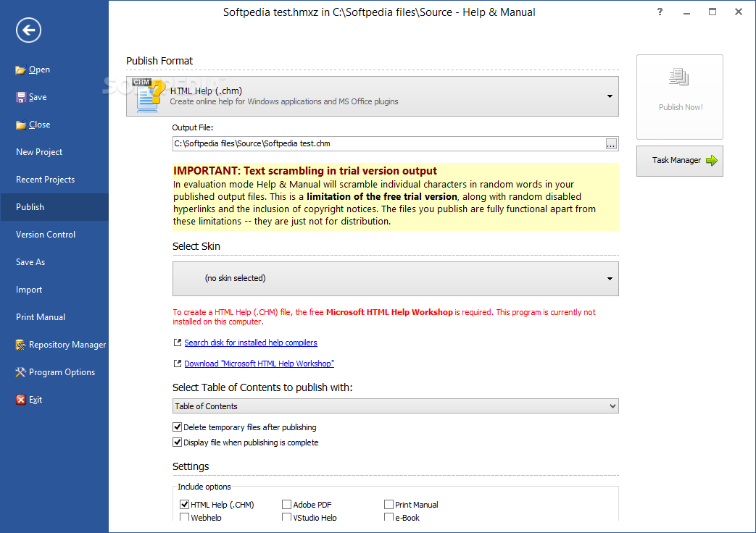Click the output file browse (...) button
Screen dimensions: 756x533
coord(611,144)
